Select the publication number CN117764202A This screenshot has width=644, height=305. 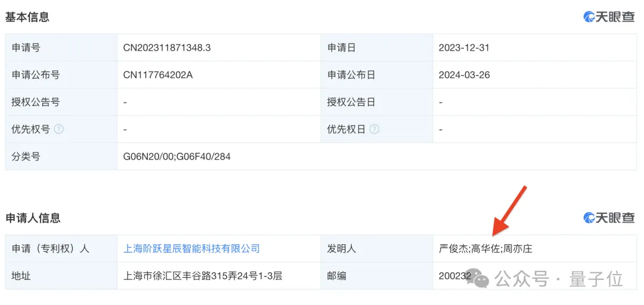point(158,75)
